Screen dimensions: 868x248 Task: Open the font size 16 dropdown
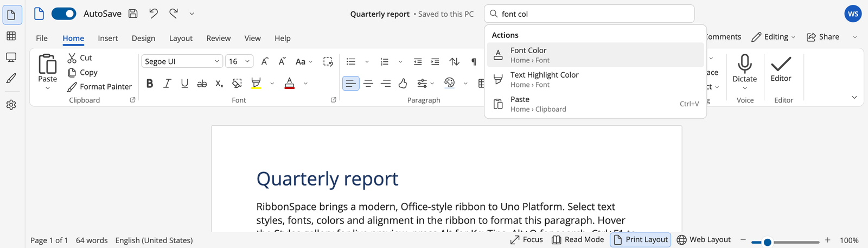pyautogui.click(x=239, y=61)
